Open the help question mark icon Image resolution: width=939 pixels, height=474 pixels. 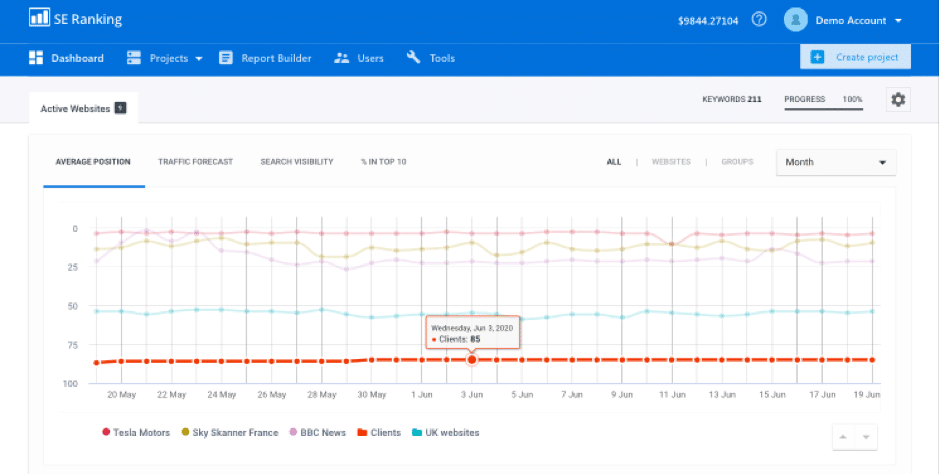759,19
